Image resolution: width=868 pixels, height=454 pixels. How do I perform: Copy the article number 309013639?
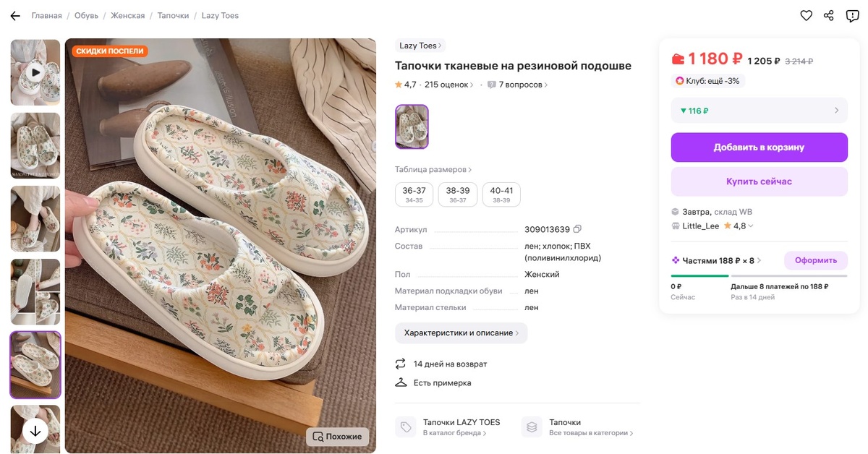pyautogui.click(x=577, y=230)
